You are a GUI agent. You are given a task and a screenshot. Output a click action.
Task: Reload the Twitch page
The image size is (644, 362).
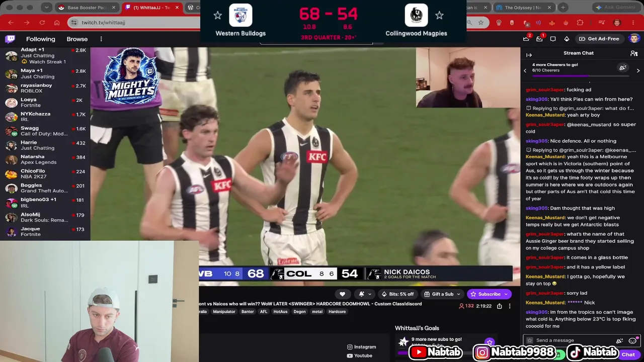pos(42,23)
